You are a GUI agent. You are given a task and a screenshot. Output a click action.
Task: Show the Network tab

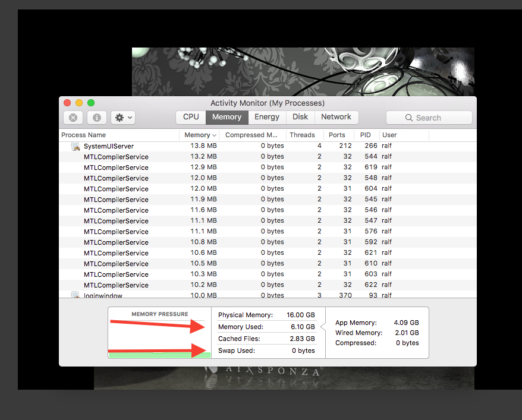point(337,117)
